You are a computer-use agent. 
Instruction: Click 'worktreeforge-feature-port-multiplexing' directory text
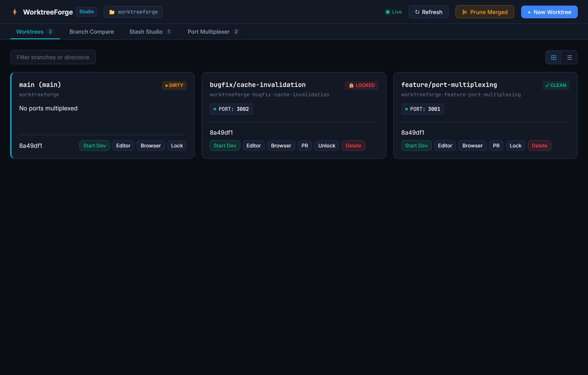(x=461, y=94)
